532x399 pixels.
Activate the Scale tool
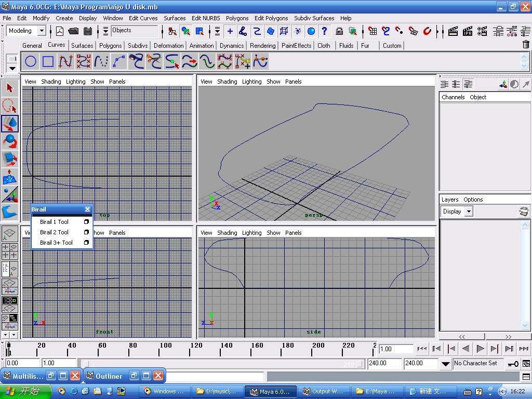tap(9, 159)
